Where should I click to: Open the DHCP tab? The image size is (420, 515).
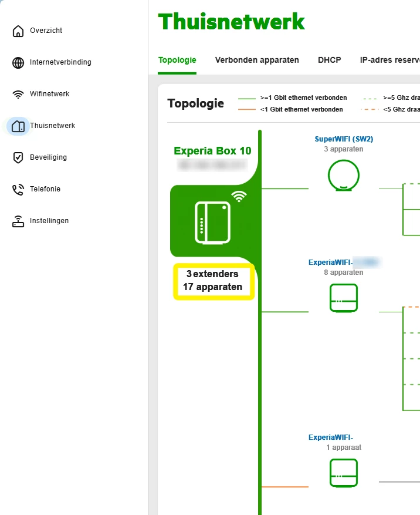pyautogui.click(x=330, y=60)
